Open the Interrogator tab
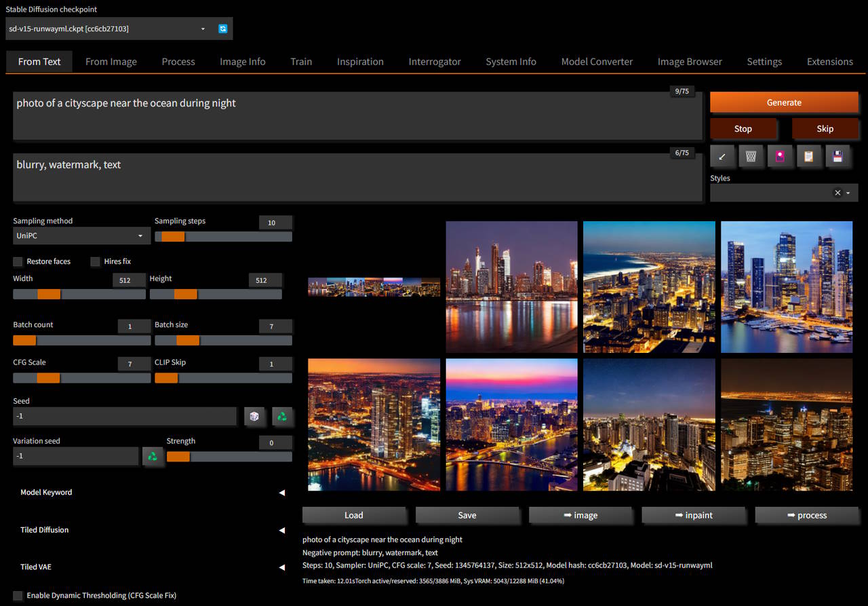Image resolution: width=868 pixels, height=606 pixels. pyautogui.click(x=435, y=61)
